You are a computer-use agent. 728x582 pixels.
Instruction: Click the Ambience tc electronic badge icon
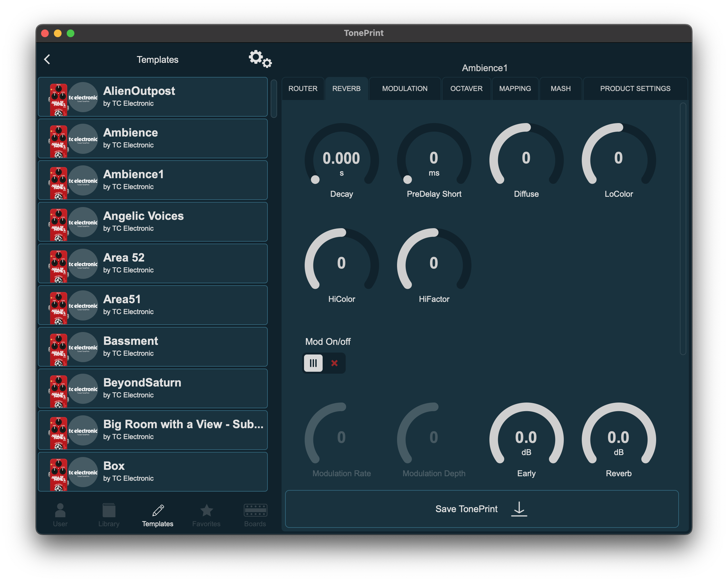tap(83, 139)
